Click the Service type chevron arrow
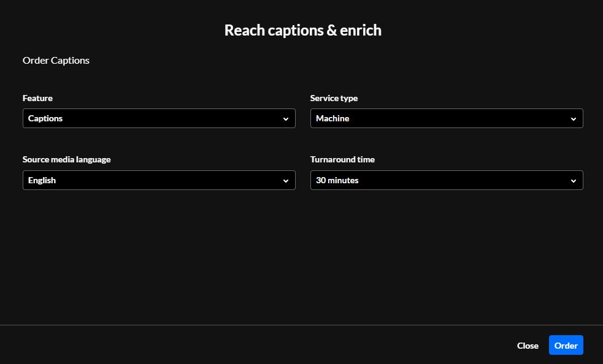The height and width of the screenshot is (364, 603). click(x=574, y=119)
